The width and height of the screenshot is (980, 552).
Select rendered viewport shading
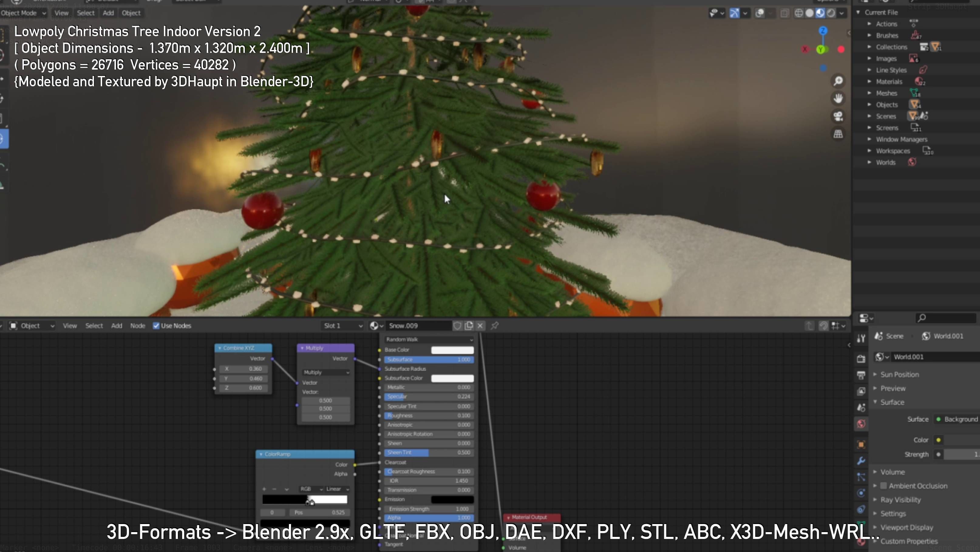831,13
